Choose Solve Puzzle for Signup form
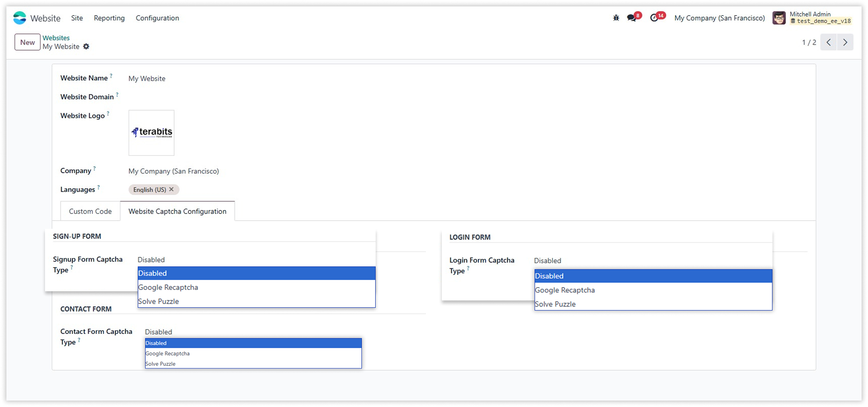The height and width of the screenshot is (407, 868). point(158,301)
